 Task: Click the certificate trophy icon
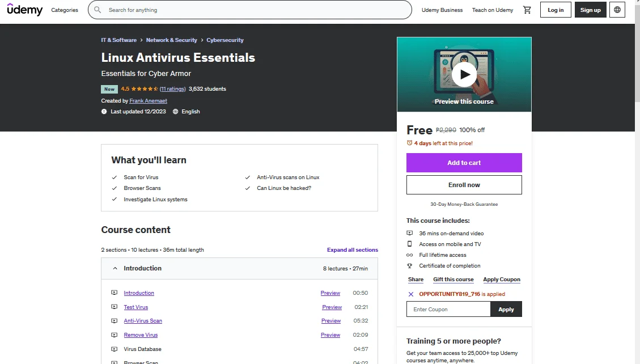pyautogui.click(x=409, y=266)
